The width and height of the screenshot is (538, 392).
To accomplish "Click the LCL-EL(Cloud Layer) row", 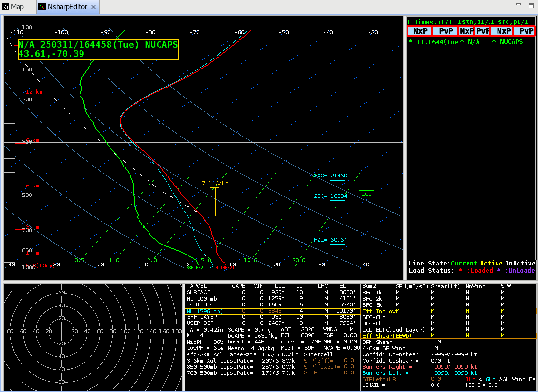I will (x=449, y=330).
